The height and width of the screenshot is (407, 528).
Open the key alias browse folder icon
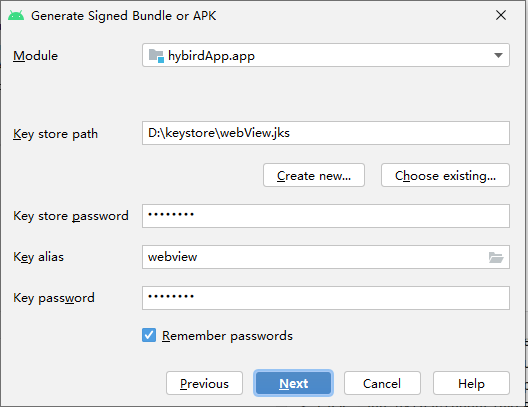tap(496, 257)
